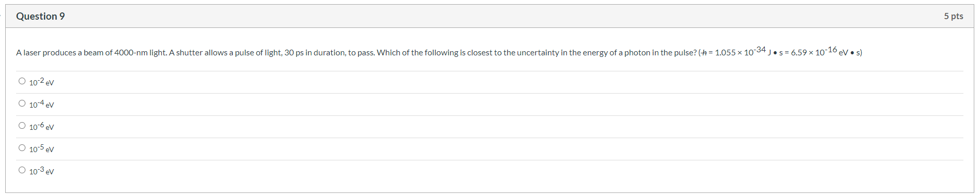Mark the 10^-6 eV radio circle

[x=22, y=126]
